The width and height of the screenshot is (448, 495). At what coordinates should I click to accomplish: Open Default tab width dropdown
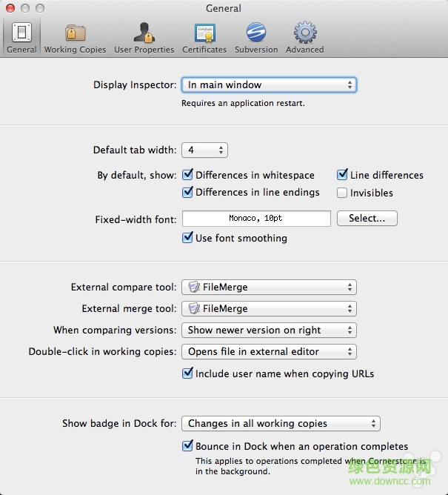[x=205, y=150]
